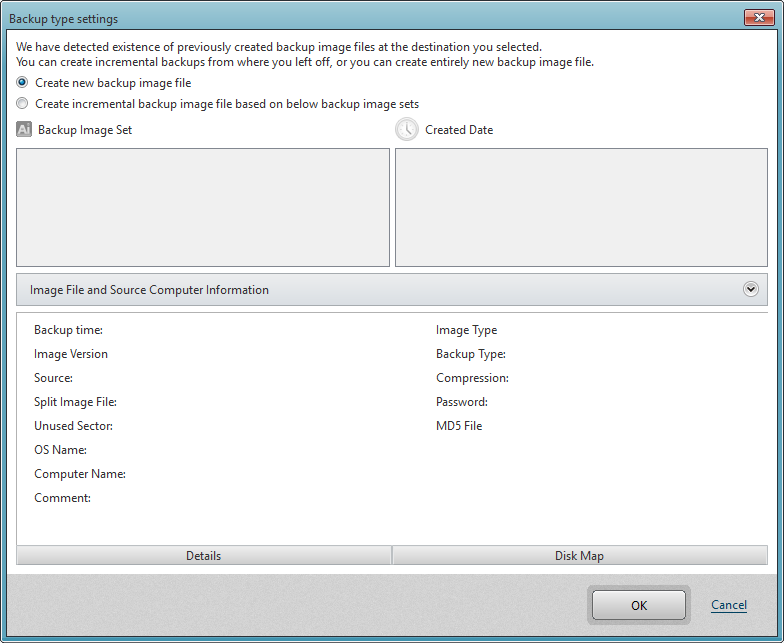This screenshot has height=643, width=784.
Task: Click the Image Version label
Action: pyautogui.click(x=71, y=354)
